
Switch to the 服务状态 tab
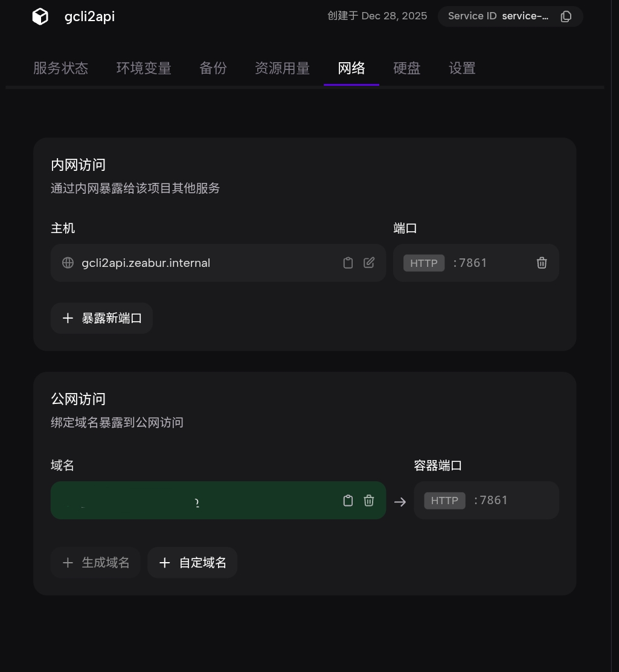(x=60, y=68)
